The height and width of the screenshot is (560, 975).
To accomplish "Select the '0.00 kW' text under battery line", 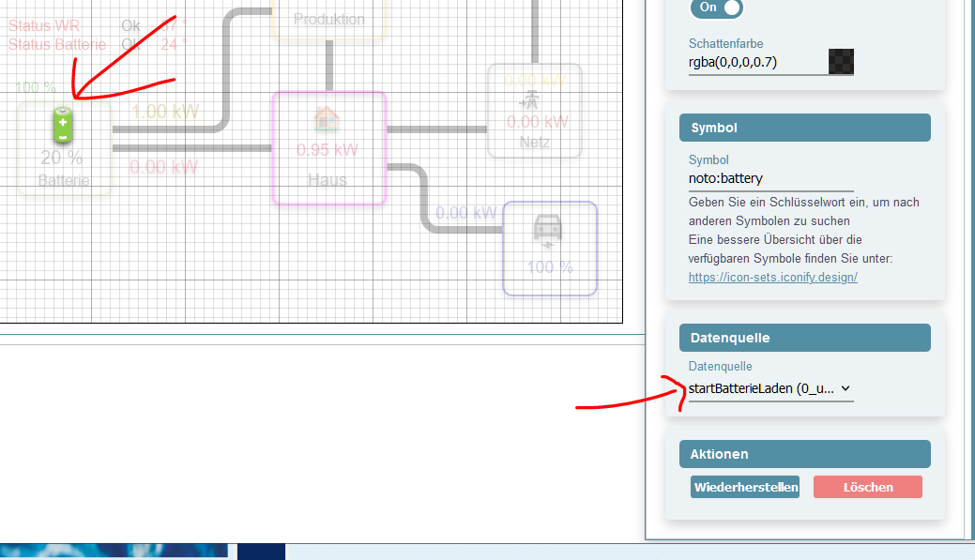I will 163,167.
